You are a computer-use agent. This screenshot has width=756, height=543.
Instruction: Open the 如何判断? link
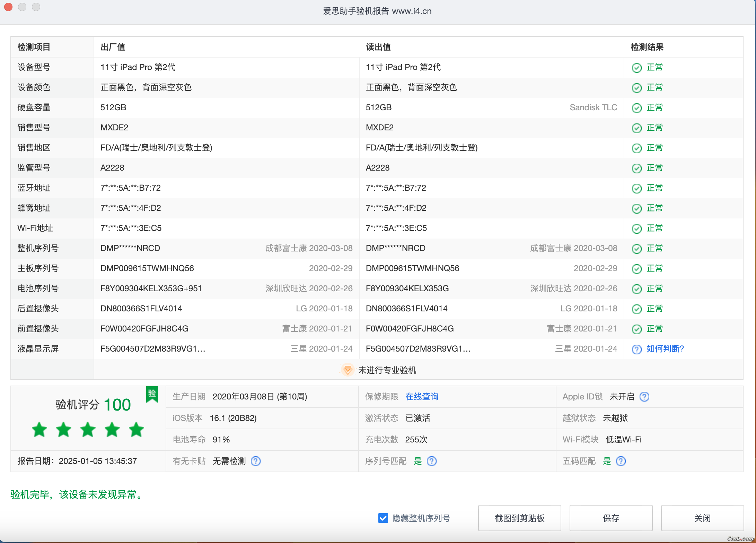tap(665, 349)
